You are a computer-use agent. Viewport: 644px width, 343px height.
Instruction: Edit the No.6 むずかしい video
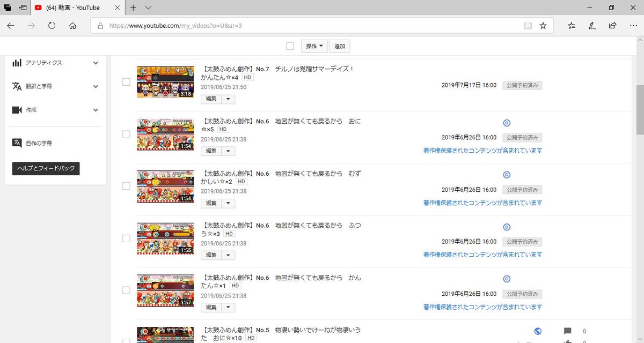click(x=211, y=203)
